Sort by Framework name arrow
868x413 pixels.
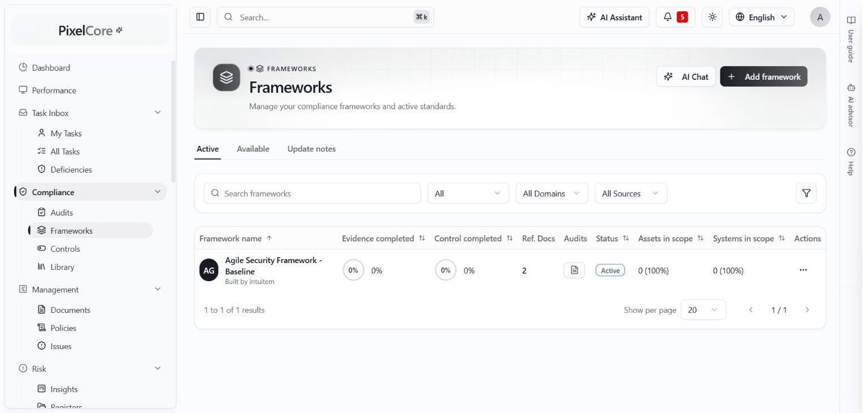(270, 238)
